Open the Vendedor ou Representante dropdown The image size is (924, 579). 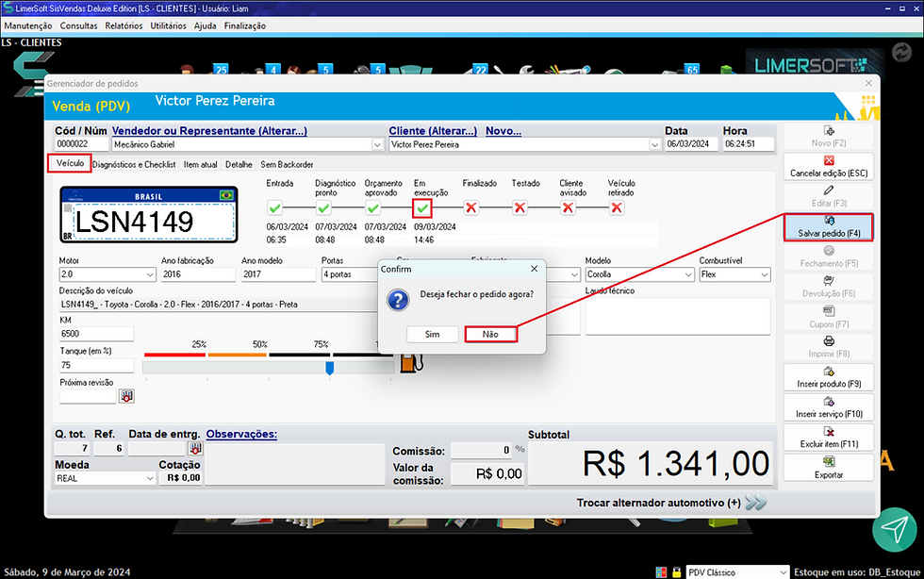point(377,144)
